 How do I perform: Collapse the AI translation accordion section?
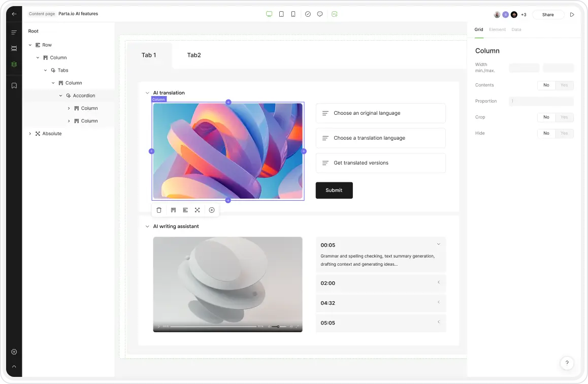147,93
